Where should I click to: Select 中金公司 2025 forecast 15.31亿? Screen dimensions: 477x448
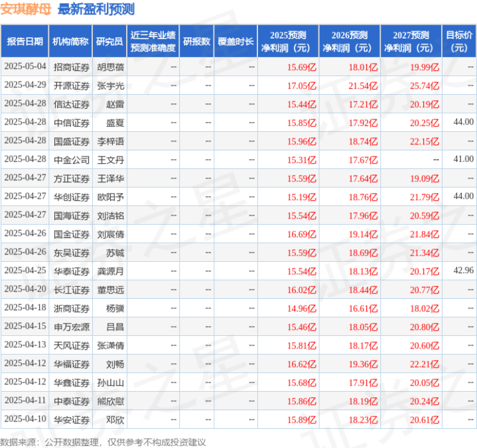302,160
